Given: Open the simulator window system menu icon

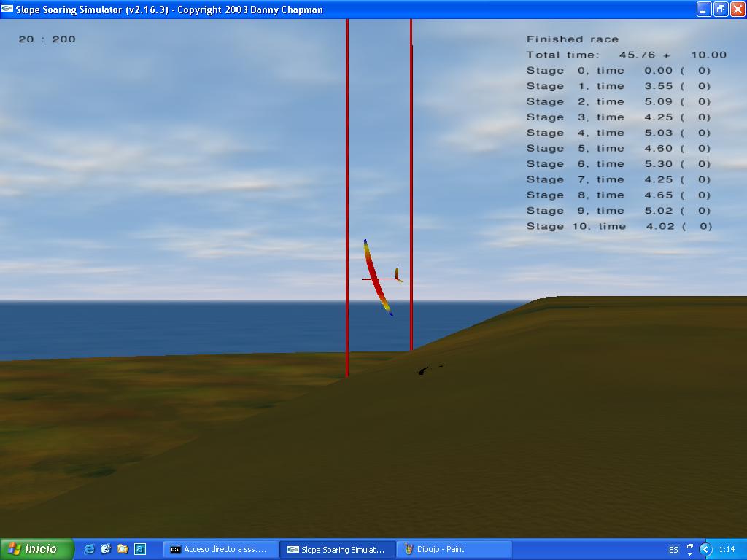Looking at the screenshot, I should tap(7, 9).
